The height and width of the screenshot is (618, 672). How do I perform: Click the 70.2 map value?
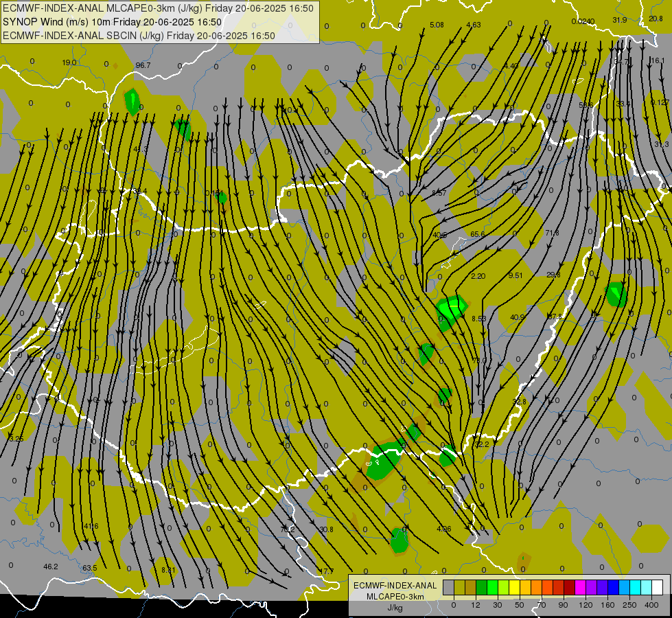(287, 529)
